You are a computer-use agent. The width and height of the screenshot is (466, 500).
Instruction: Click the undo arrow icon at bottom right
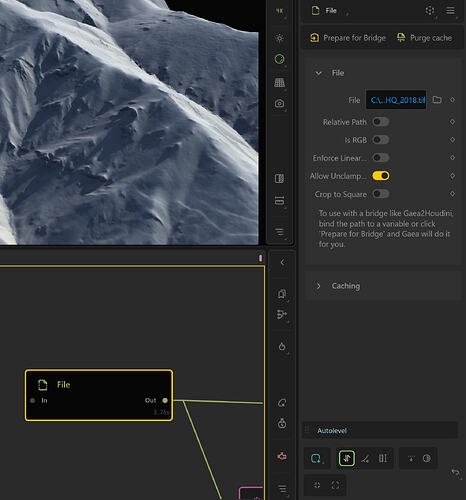[456, 472]
